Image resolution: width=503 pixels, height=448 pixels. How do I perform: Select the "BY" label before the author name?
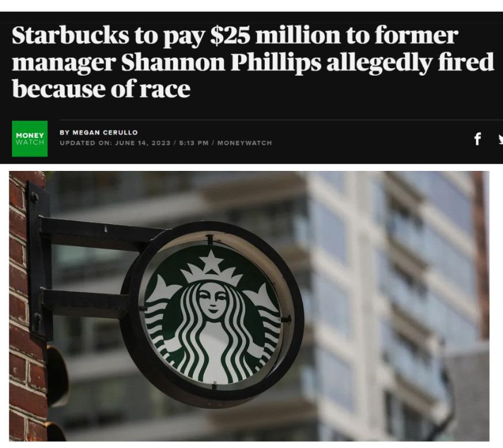point(65,132)
